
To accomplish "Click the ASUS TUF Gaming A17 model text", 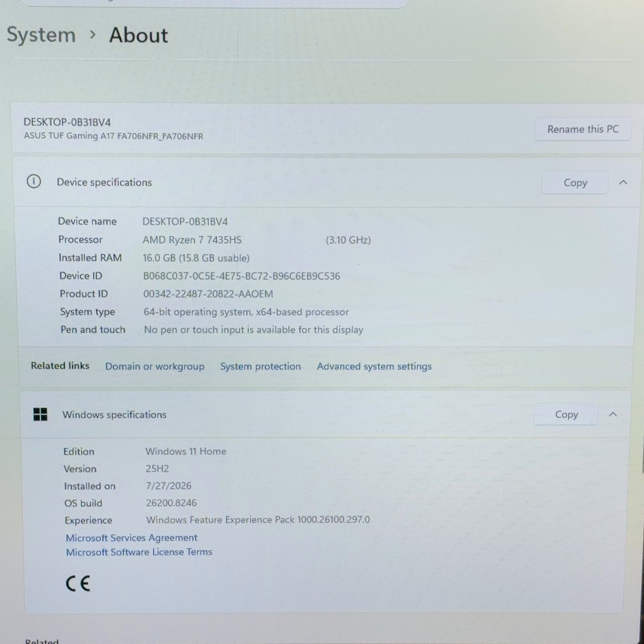I will 114,136.
